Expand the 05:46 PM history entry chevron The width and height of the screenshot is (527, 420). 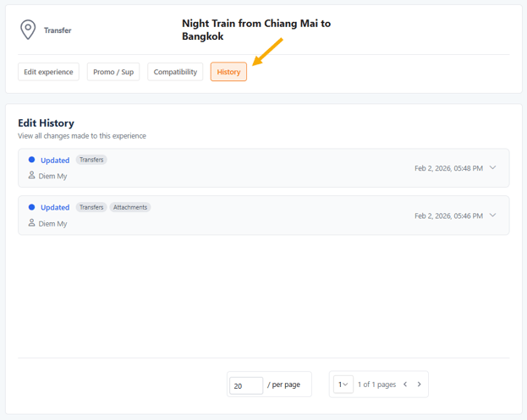(493, 215)
